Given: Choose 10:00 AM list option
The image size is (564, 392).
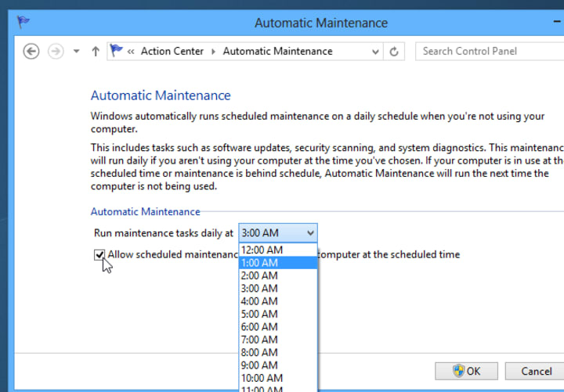Looking at the screenshot, I should pyautogui.click(x=277, y=378).
